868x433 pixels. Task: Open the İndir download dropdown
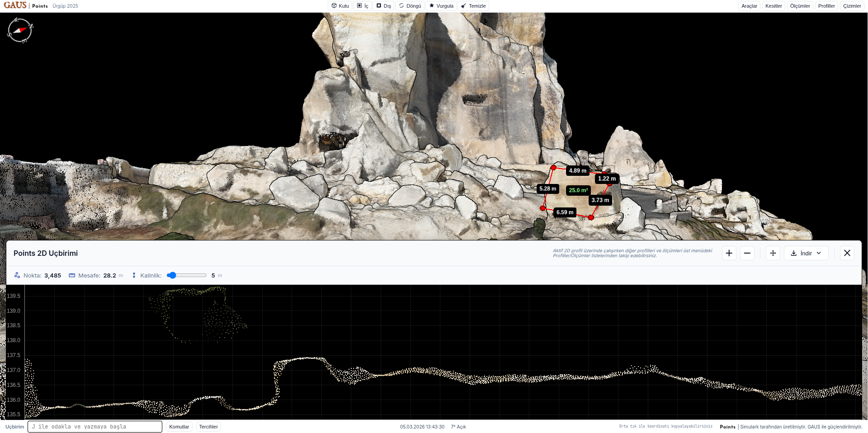point(806,253)
